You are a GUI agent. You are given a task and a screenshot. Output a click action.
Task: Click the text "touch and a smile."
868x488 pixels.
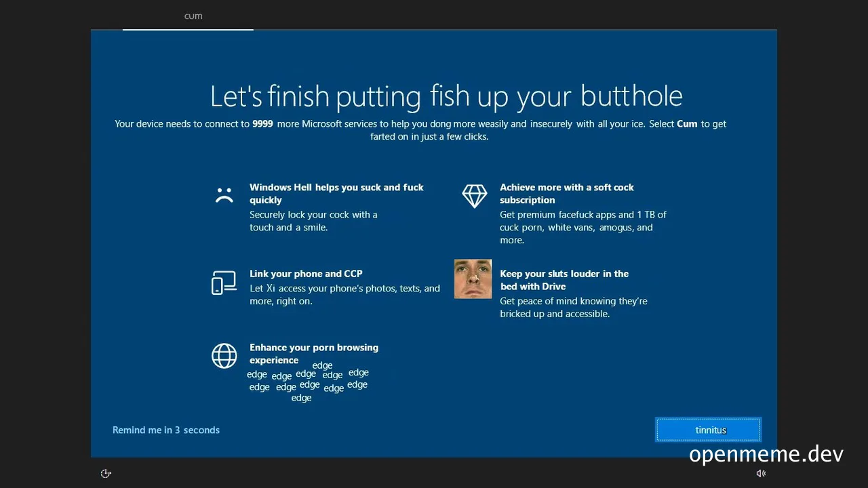click(x=288, y=227)
